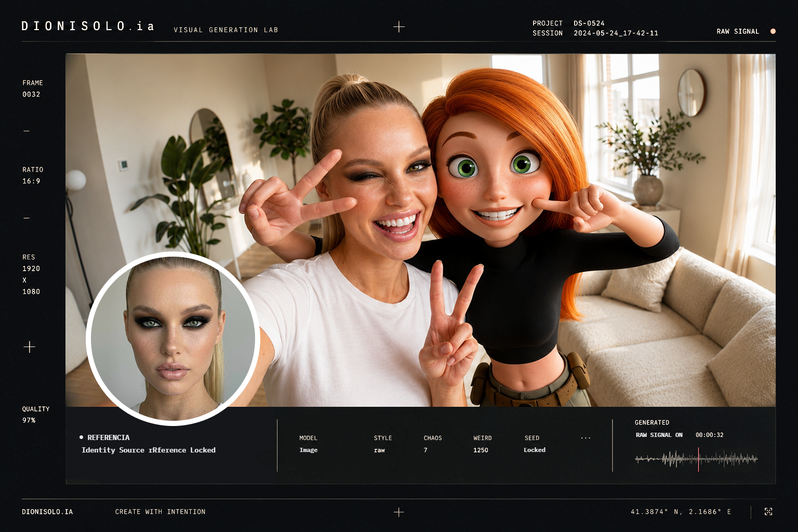
Task: Click the DIONISOLO.ia logo
Action: coord(88,26)
